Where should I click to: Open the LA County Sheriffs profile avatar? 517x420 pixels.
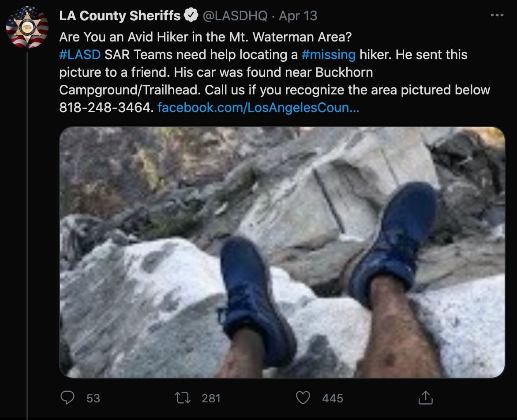(27, 27)
